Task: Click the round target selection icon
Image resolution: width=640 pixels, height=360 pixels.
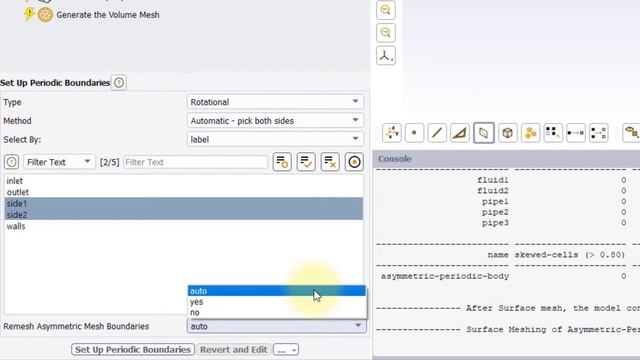Action: pos(354,162)
